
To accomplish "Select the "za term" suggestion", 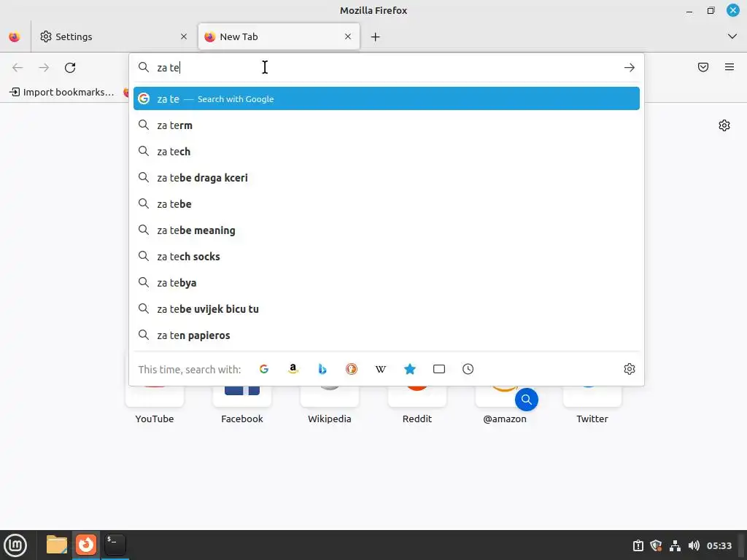I will pos(387,125).
